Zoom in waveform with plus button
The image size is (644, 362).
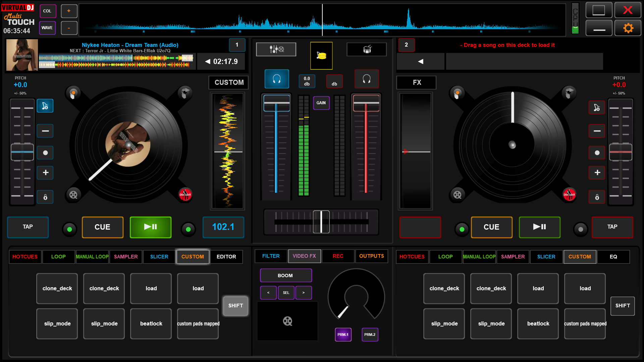pyautogui.click(x=69, y=11)
